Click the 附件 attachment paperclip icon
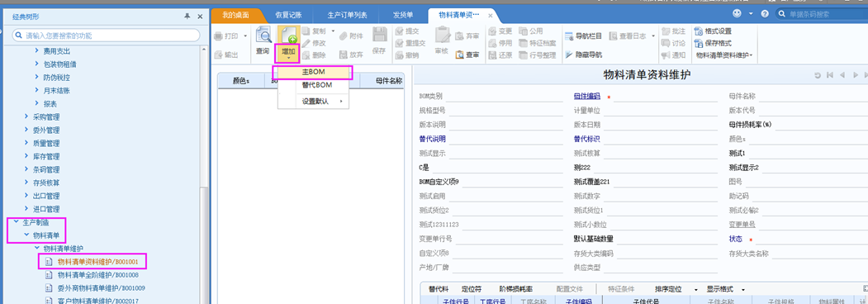The height and width of the screenshot is (304, 868). click(x=344, y=36)
